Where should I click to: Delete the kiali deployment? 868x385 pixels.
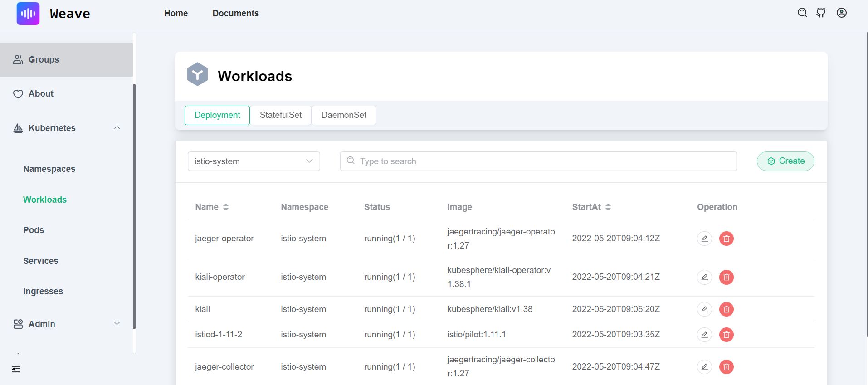(x=727, y=309)
